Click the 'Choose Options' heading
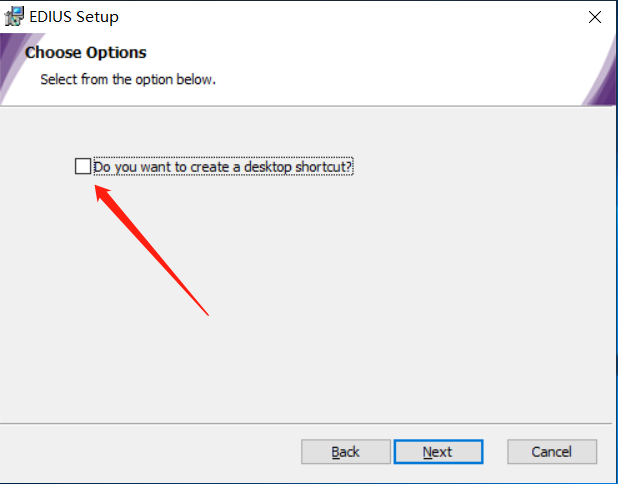This screenshot has height=484, width=618. (x=85, y=52)
